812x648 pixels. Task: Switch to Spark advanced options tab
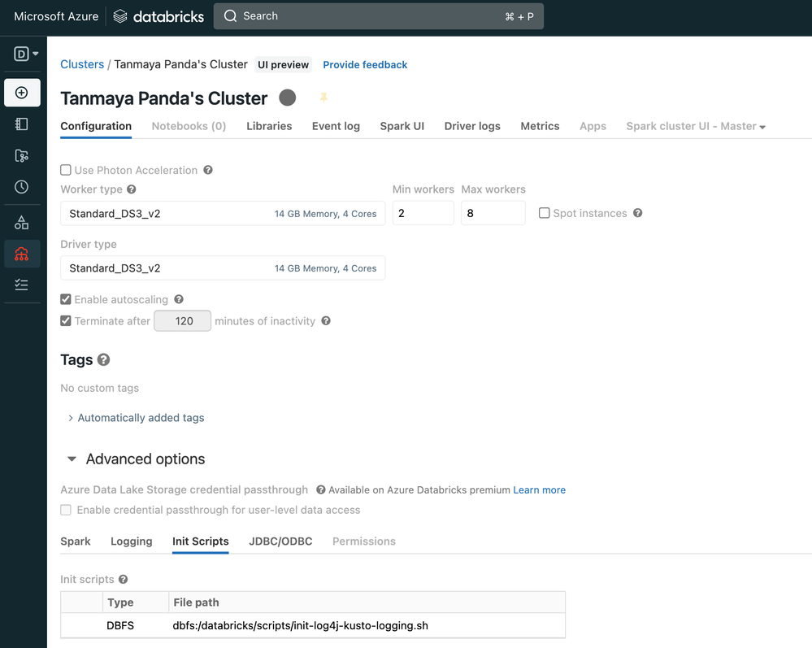(76, 541)
